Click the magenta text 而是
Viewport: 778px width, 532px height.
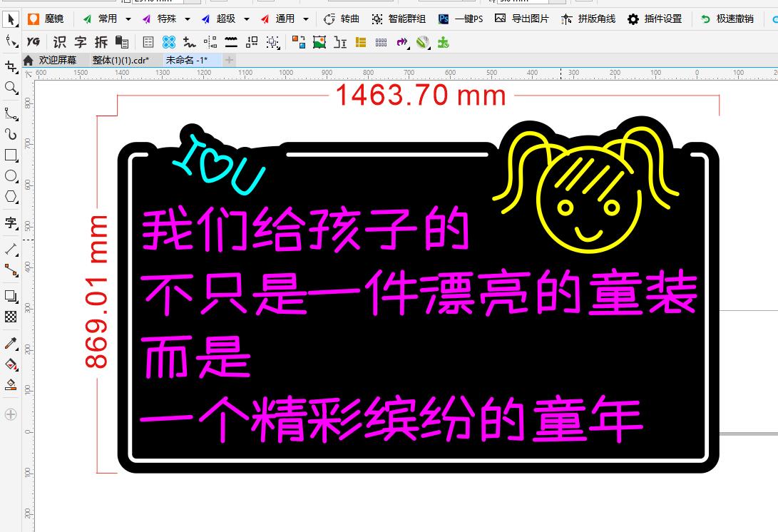(196, 357)
